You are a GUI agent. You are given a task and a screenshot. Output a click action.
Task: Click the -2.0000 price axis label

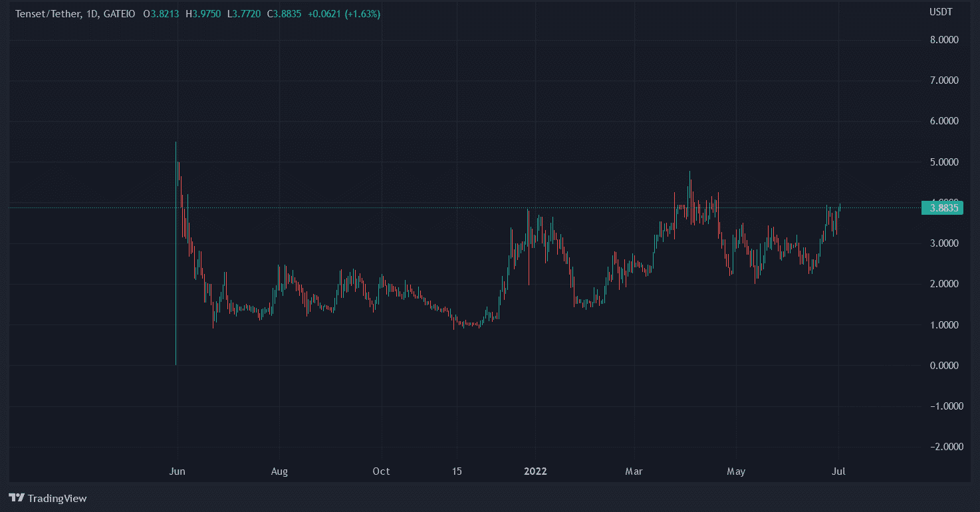click(943, 447)
